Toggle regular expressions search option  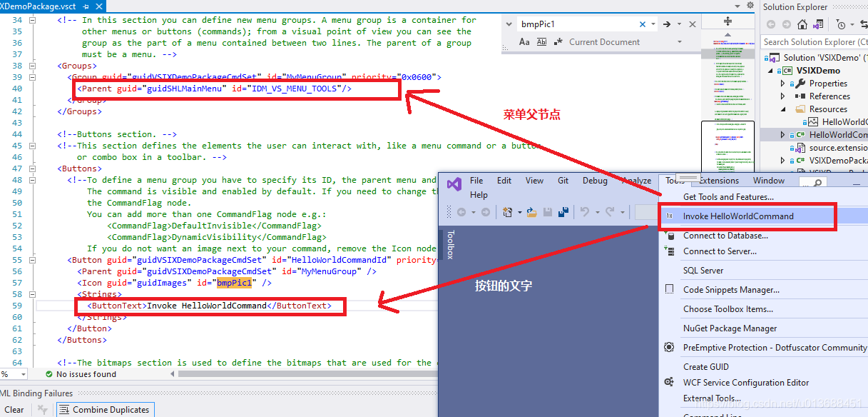point(558,42)
